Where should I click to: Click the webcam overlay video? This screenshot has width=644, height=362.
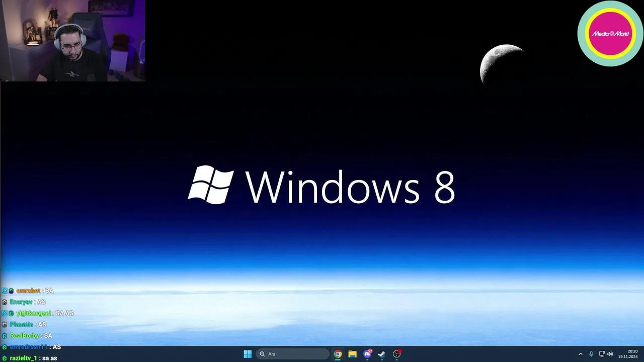[73, 41]
